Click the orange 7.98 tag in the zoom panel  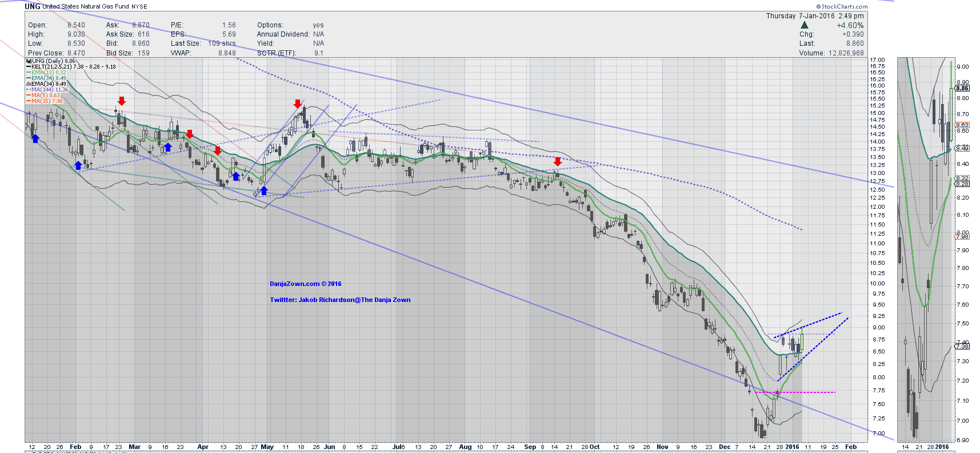pos(962,237)
